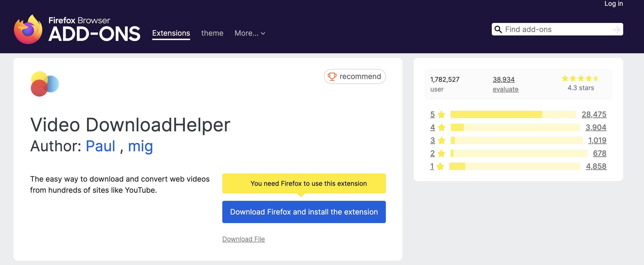Focus the Find add-ons search field
This screenshot has height=265, width=644.
(x=557, y=29)
